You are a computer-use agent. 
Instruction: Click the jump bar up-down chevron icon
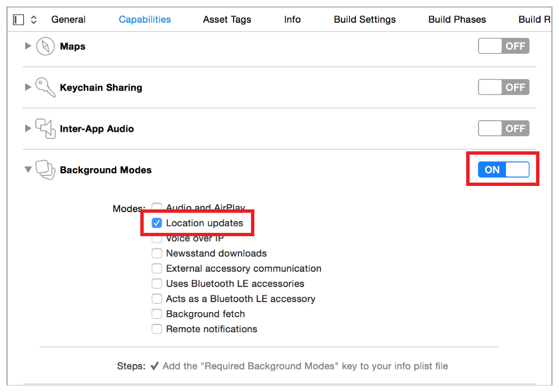[33, 18]
